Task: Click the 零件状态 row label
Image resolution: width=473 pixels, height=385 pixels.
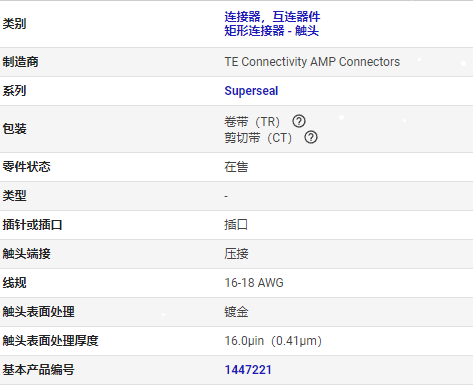Action: [x=26, y=167]
